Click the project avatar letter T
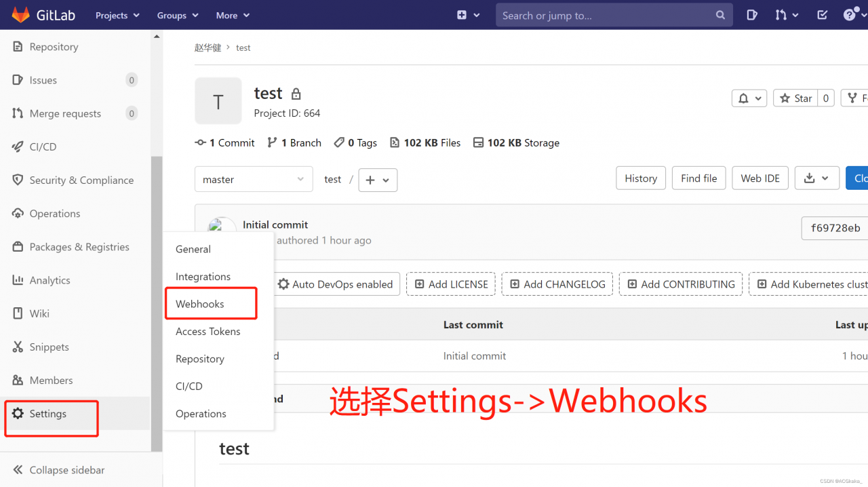Screen dimensions: 868x487 218,101
